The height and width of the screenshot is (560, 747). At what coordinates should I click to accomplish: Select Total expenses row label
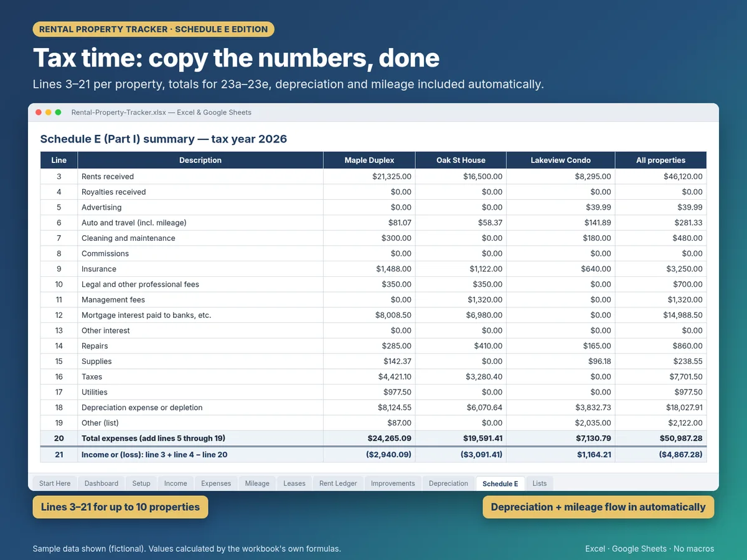point(153,439)
